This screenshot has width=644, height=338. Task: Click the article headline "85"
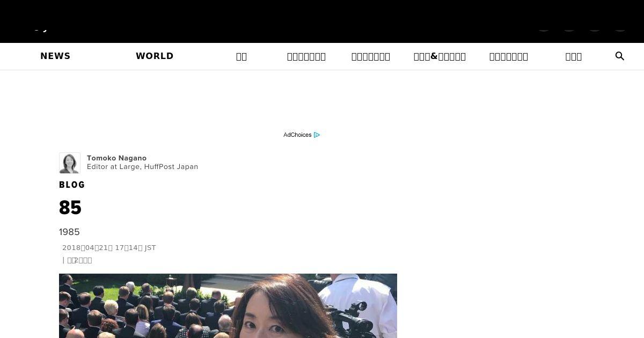pyautogui.click(x=70, y=208)
